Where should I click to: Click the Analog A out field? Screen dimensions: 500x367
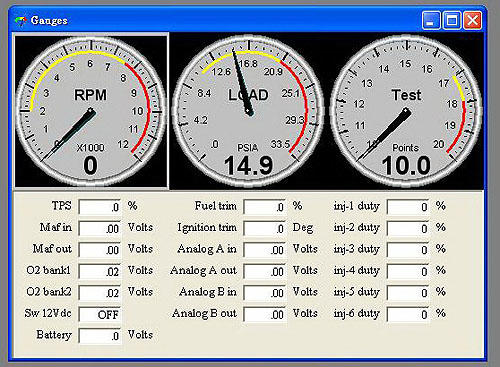[264, 271]
